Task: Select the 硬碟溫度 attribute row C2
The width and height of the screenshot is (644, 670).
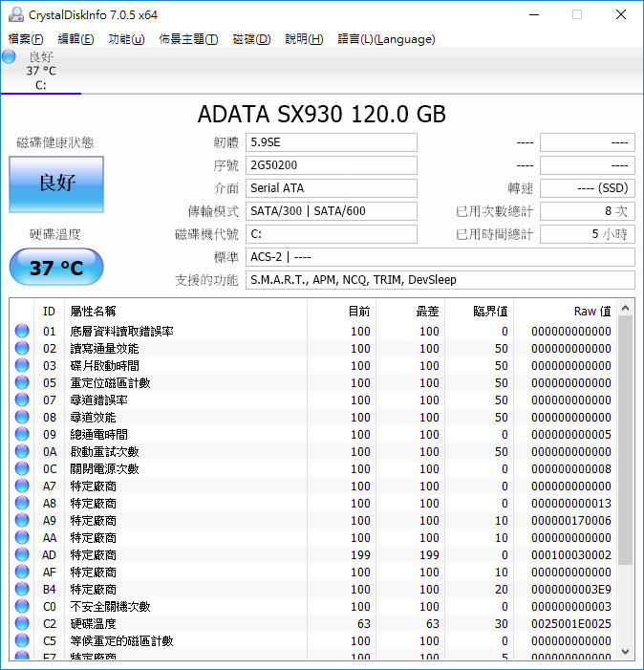Action: tap(313, 623)
